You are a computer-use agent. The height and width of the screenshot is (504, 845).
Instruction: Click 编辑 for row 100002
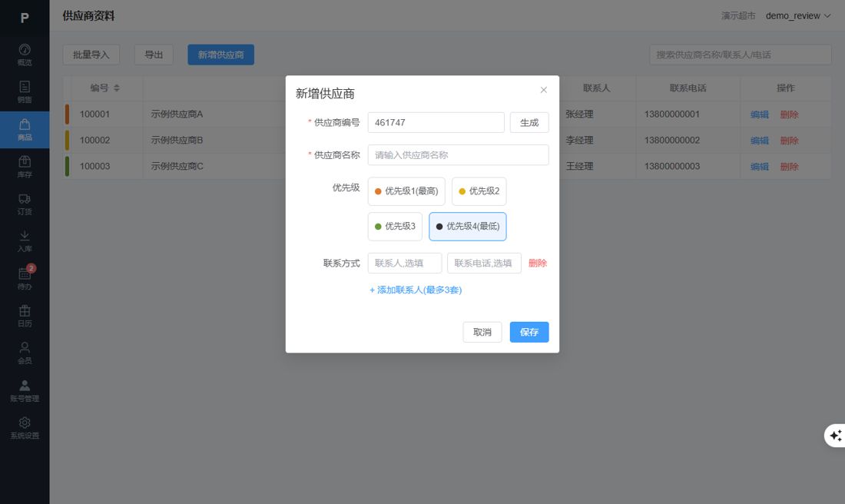point(759,141)
